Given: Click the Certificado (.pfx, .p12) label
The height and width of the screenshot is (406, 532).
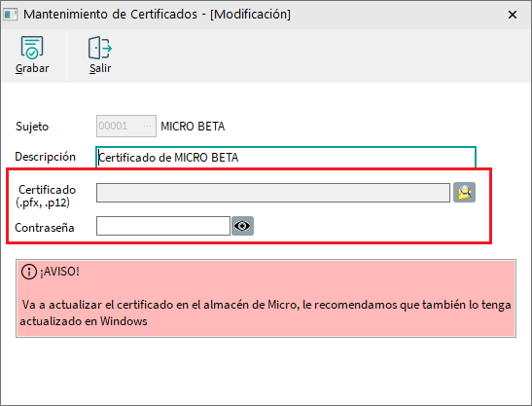Looking at the screenshot, I should (45, 196).
